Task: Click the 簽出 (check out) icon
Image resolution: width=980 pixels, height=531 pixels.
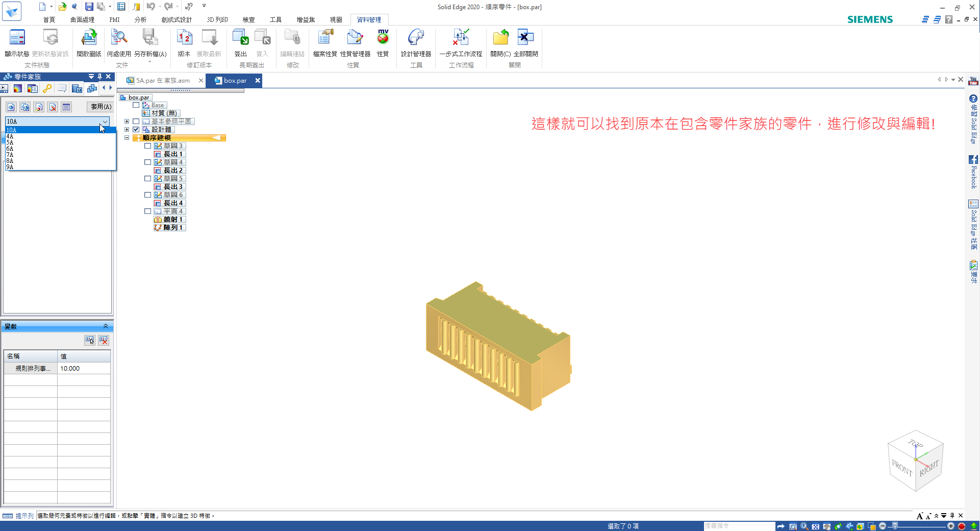Action: [x=240, y=38]
